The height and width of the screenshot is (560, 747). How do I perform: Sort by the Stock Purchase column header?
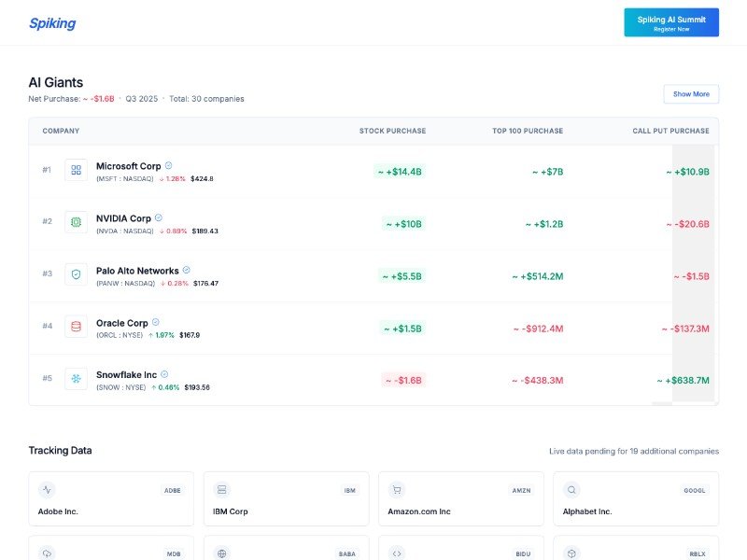pos(392,131)
